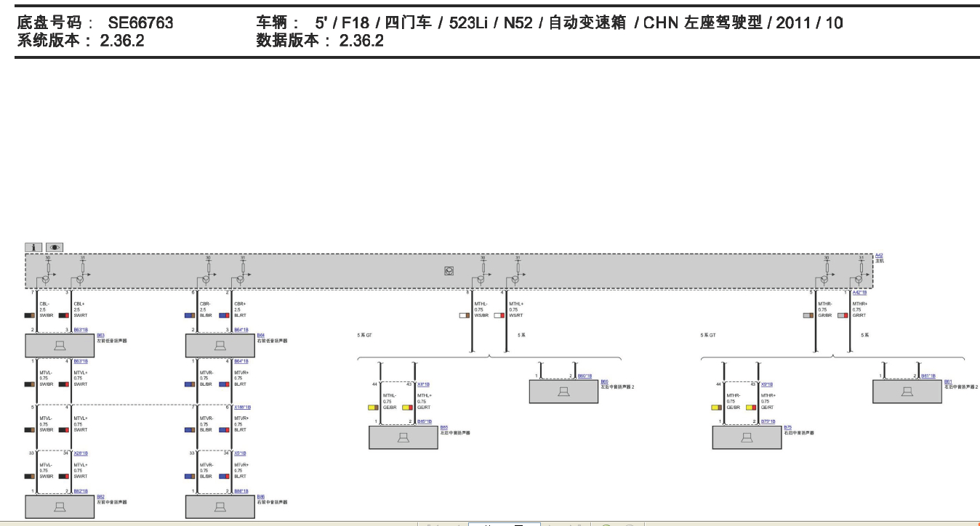The height and width of the screenshot is (526, 980).
Task: Select the speaker symbol in component B82
Action: [x=60, y=506]
